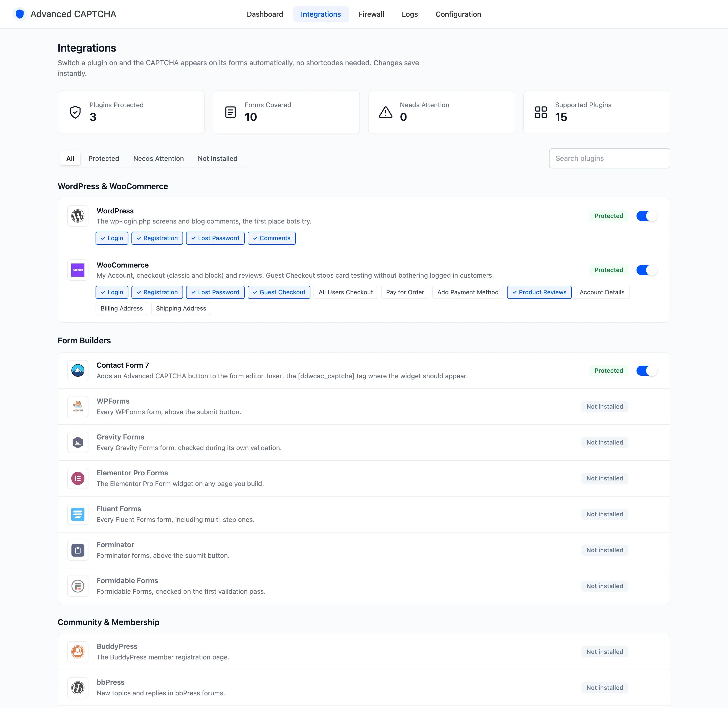Image resolution: width=728 pixels, height=708 pixels.
Task: Click WPForms 'Not installed' badge
Action: 605,406
